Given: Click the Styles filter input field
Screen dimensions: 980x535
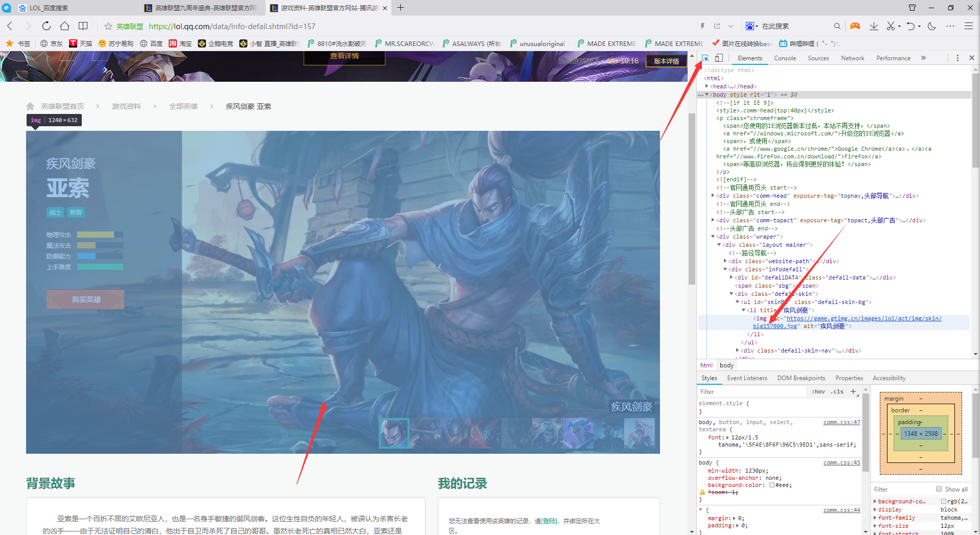Looking at the screenshot, I should point(751,392).
